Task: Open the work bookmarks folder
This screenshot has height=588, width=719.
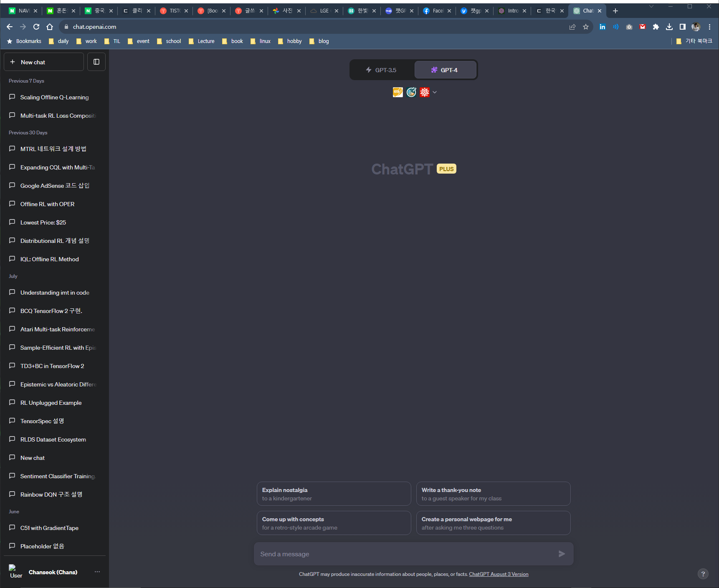Action: click(86, 41)
